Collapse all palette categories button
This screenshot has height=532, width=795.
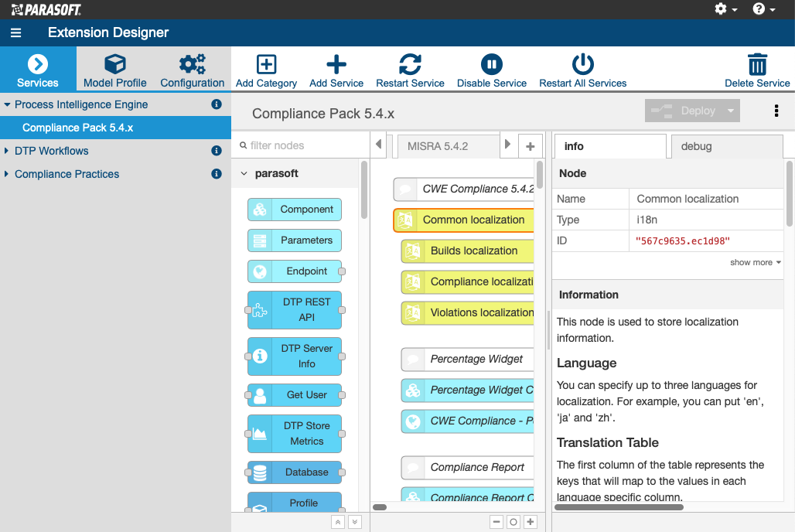click(338, 522)
